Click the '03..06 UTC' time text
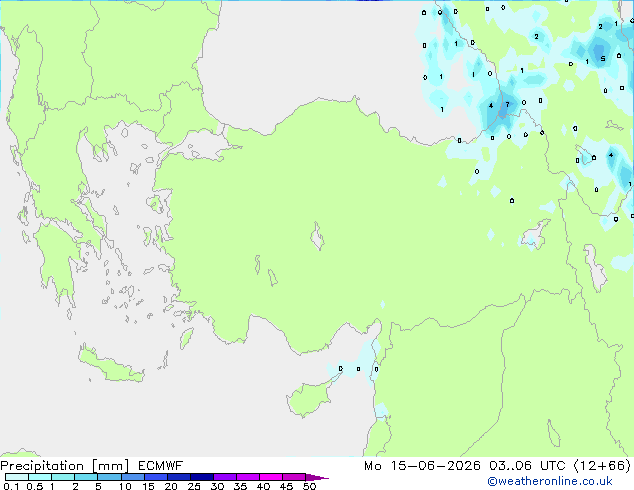This screenshot has width=634, height=490. tap(527, 466)
